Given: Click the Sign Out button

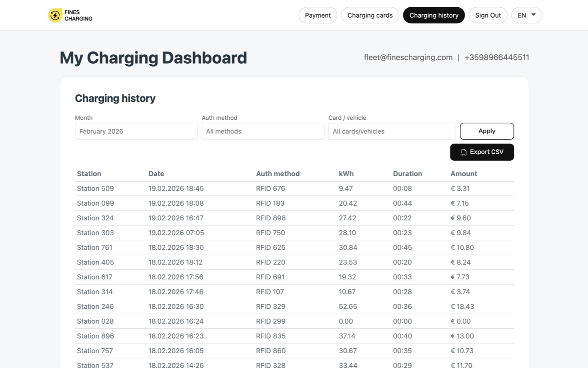Looking at the screenshot, I should pyautogui.click(x=488, y=15).
